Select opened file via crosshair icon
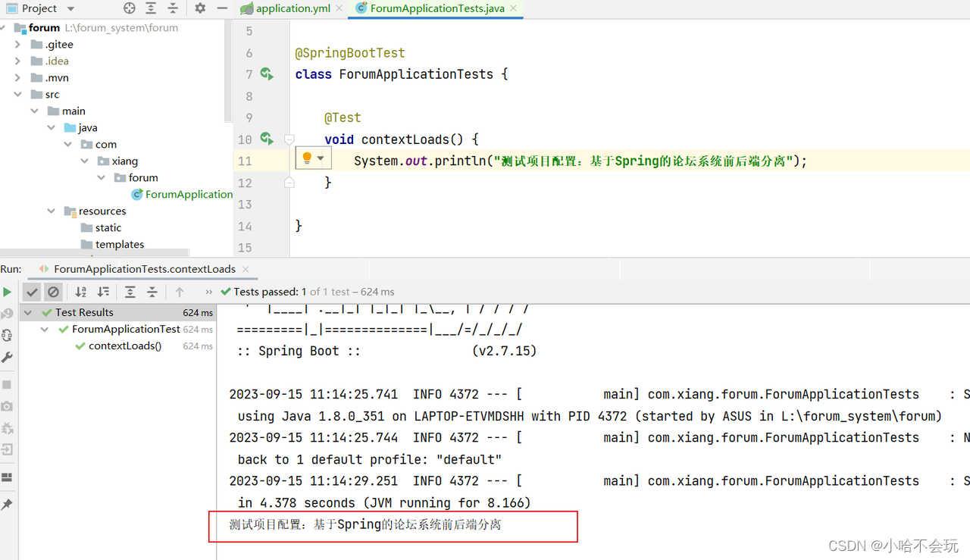 130,8
